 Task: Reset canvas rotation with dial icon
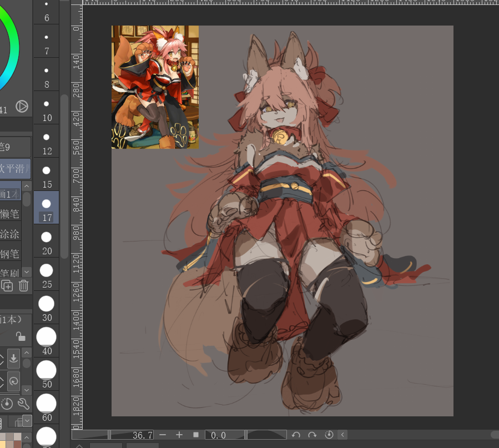tap(329, 435)
